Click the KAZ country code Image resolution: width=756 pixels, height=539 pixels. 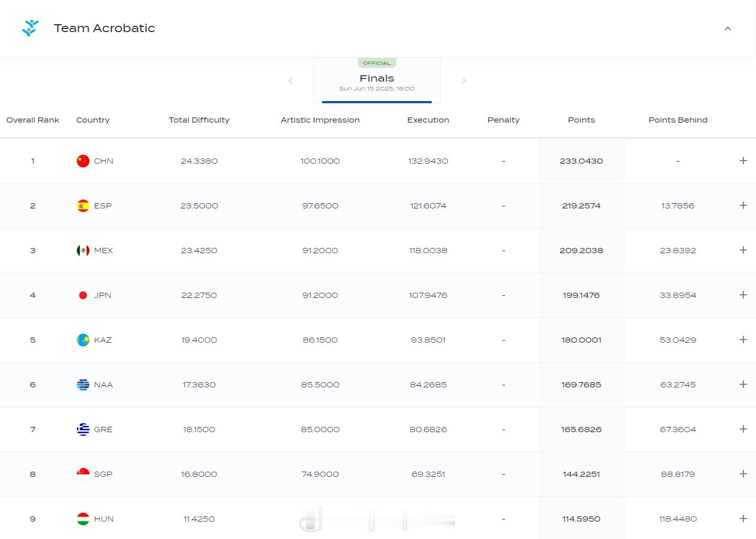[x=103, y=340]
